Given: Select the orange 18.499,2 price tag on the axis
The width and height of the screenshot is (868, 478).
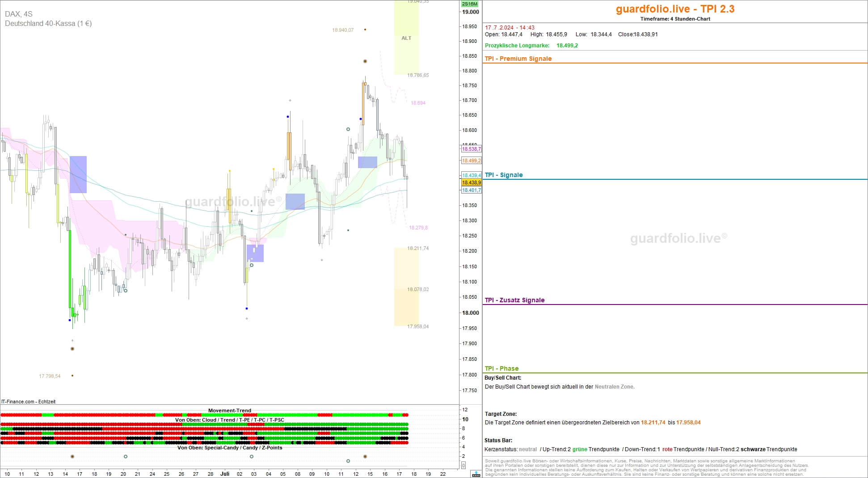Looking at the screenshot, I should (471, 161).
